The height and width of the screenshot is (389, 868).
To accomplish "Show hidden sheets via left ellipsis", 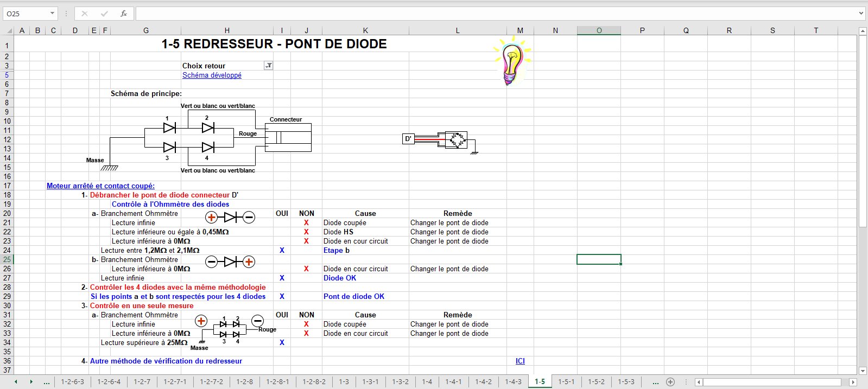I will click(47, 382).
